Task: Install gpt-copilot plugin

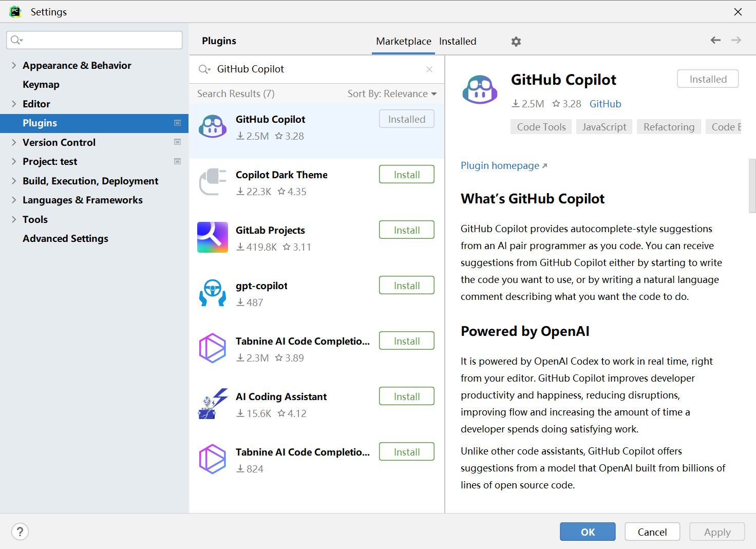Action: (x=407, y=286)
